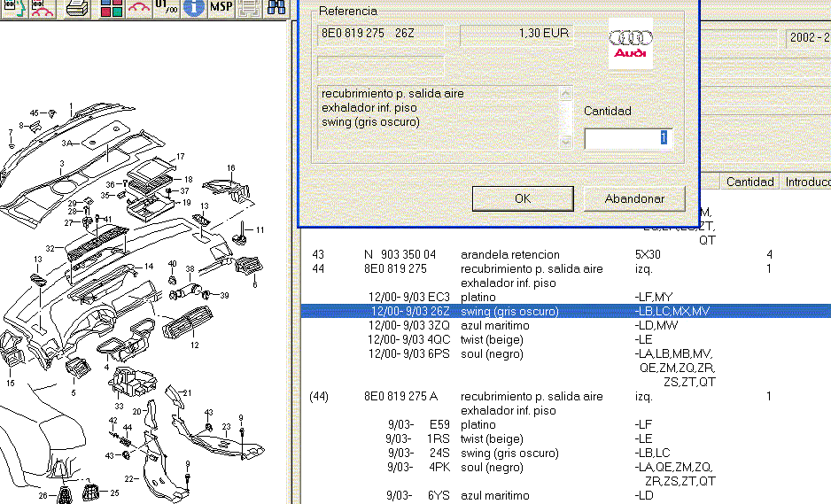The width and height of the screenshot is (831, 504).
Task: Click callout number 45 in the diagram
Action: [x=35, y=112]
